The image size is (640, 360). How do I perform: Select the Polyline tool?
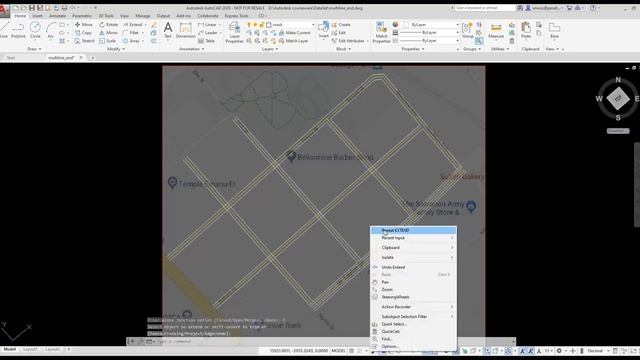(18, 31)
